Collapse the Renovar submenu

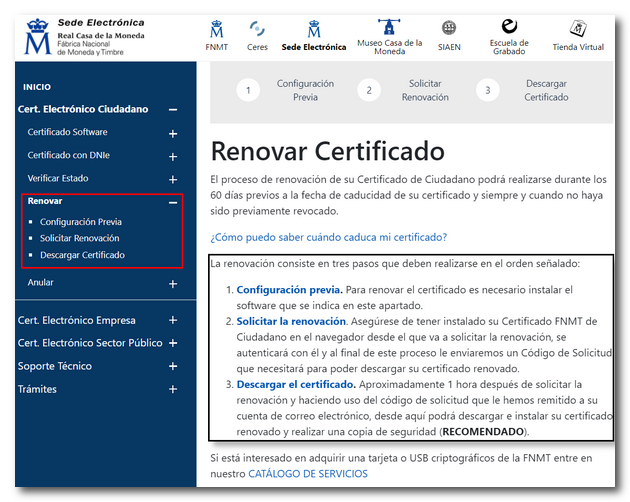pyautogui.click(x=173, y=202)
